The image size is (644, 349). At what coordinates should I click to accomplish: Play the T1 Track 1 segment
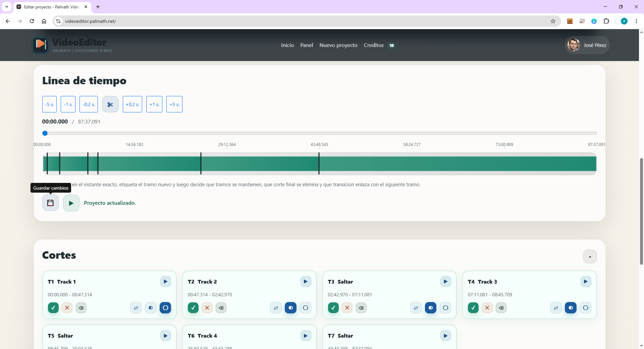166,282
